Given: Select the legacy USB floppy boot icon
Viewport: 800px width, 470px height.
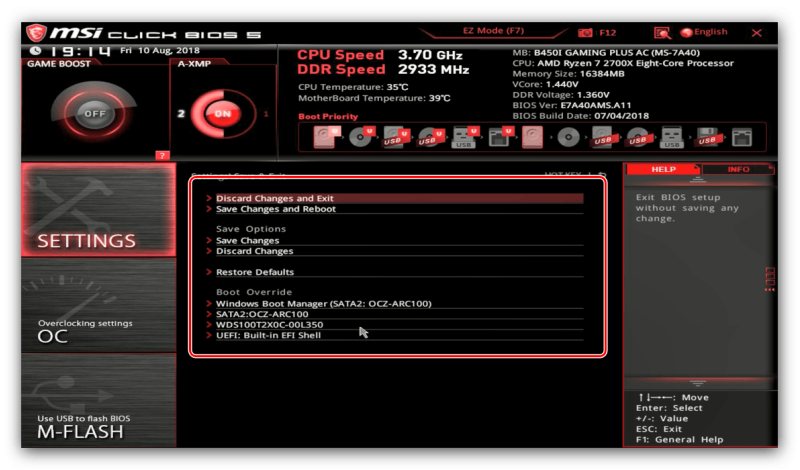Looking at the screenshot, I should pos(707,137).
